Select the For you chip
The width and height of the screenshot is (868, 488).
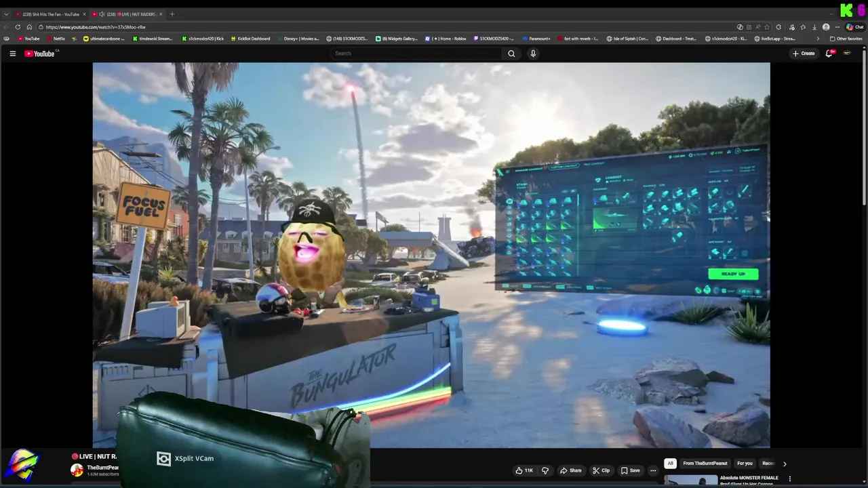point(745,464)
